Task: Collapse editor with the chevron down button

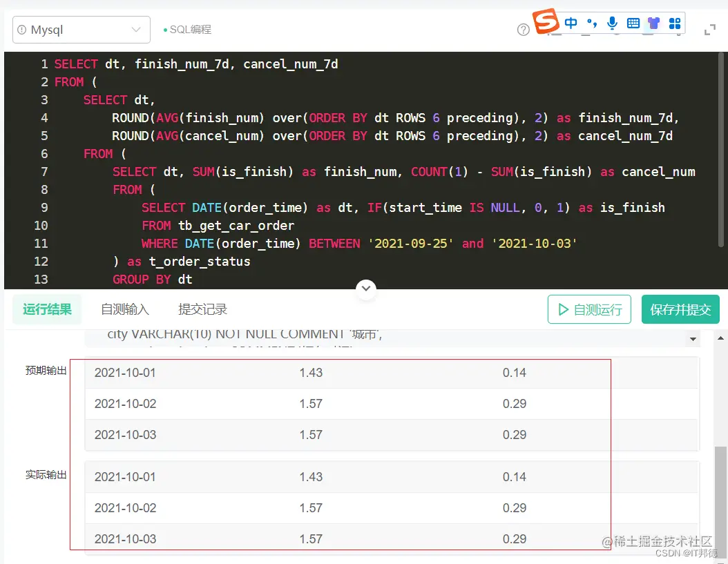Action: (366, 289)
